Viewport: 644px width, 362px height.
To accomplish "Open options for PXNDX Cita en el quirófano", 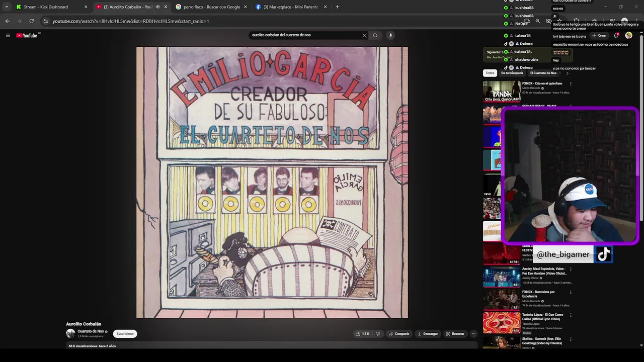I will [571, 84].
